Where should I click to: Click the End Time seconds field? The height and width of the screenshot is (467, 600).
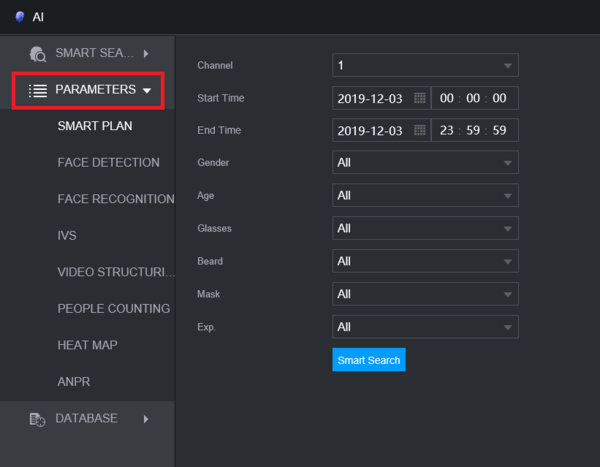pyautogui.click(x=499, y=131)
